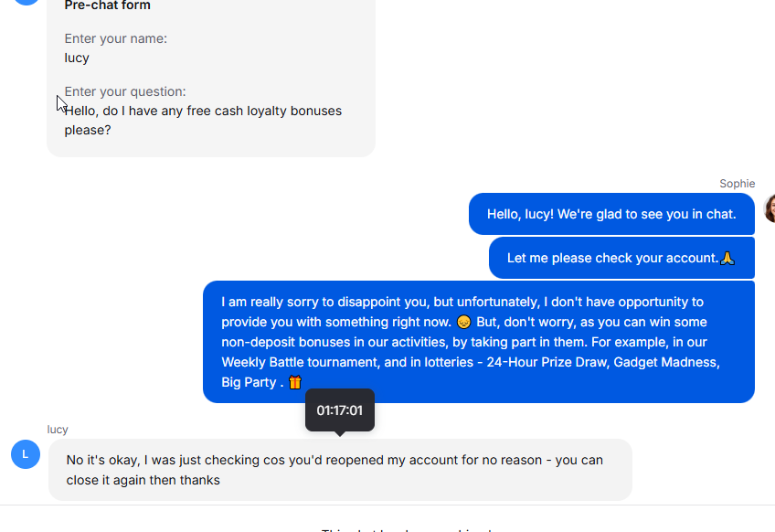Click the entered name value "lucy"

[x=77, y=58]
